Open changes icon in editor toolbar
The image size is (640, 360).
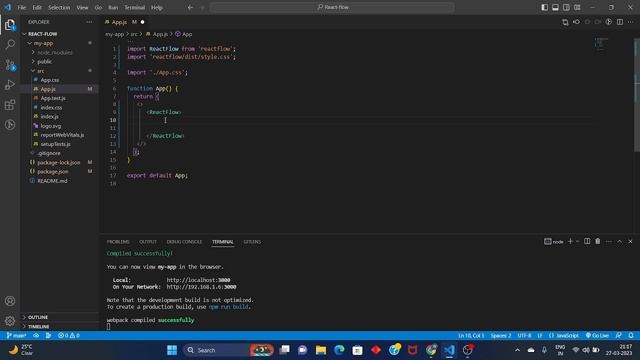[x=565, y=22]
